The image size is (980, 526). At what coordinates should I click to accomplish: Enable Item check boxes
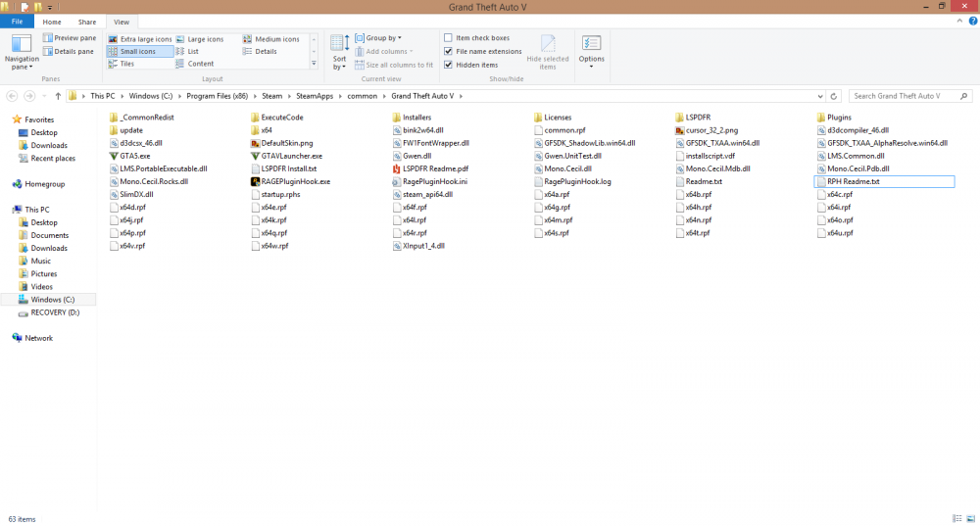click(x=448, y=38)
